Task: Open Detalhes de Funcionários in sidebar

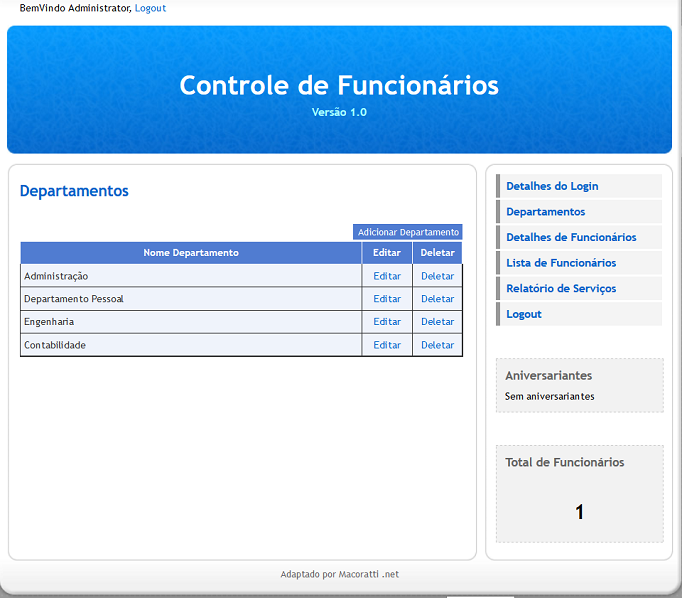Action: pyautogui.click(x=579, y=237)
